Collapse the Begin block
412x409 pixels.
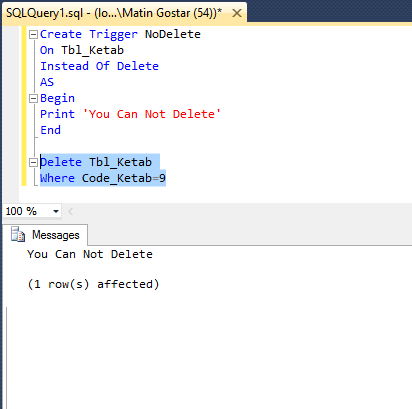[x=33, y=98]
